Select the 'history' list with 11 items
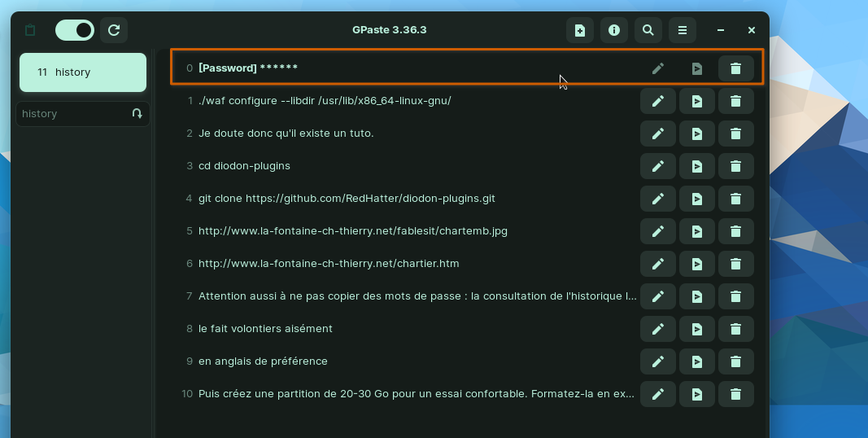 click(83, 72)
